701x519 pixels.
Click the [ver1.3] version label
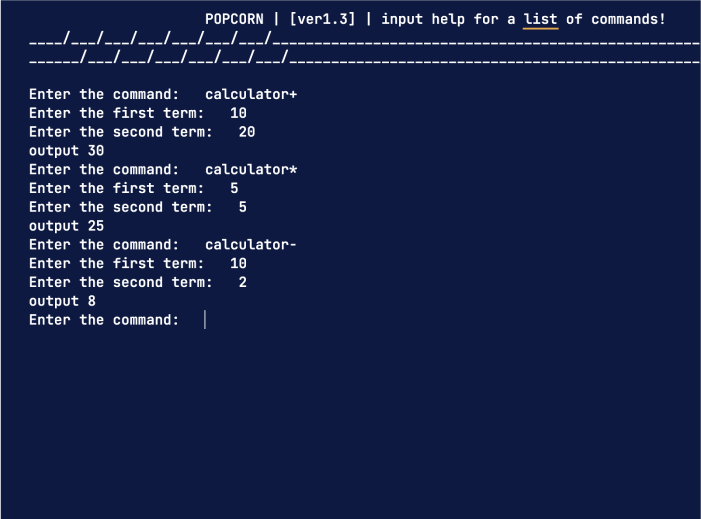(x=322, y=19)
